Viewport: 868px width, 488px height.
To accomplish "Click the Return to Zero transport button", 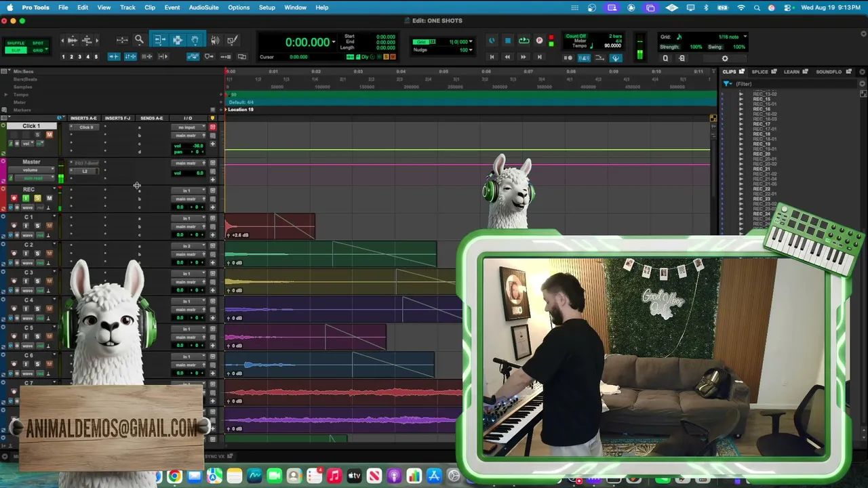I will coord(492,57).
